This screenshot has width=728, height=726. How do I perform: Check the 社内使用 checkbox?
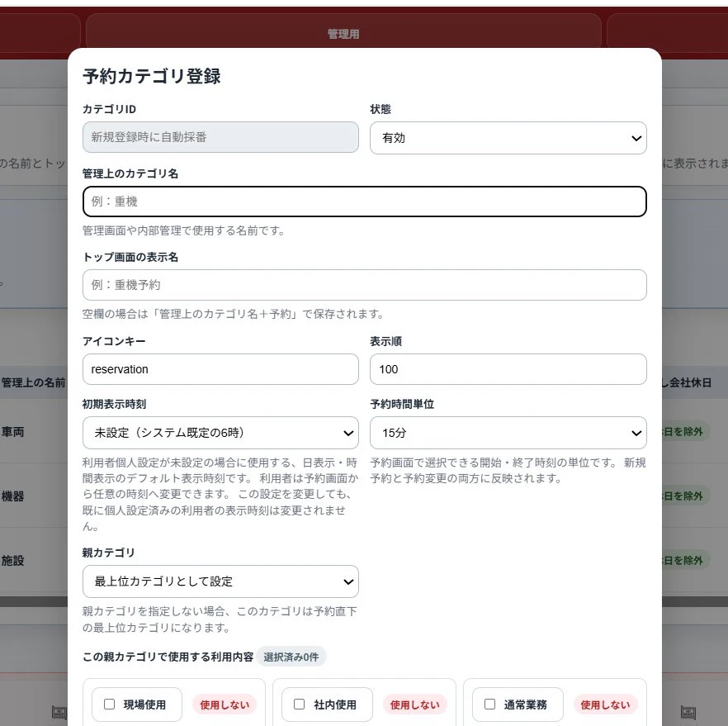300,705
